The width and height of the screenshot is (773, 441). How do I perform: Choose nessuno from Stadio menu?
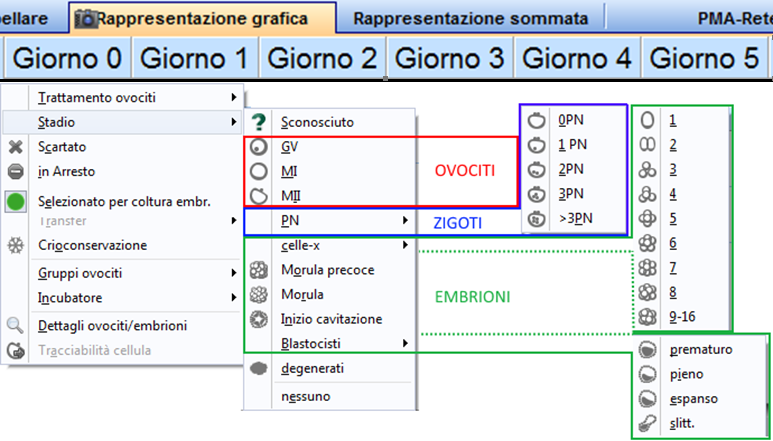pyautogui.click(x=306, y=397)
